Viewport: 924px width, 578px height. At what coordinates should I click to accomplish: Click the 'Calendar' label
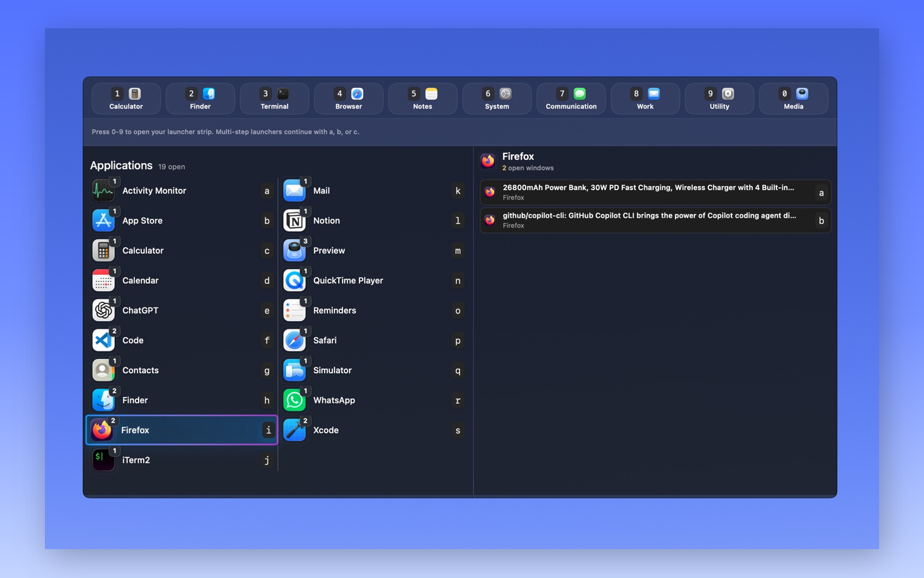coord(141,281)
